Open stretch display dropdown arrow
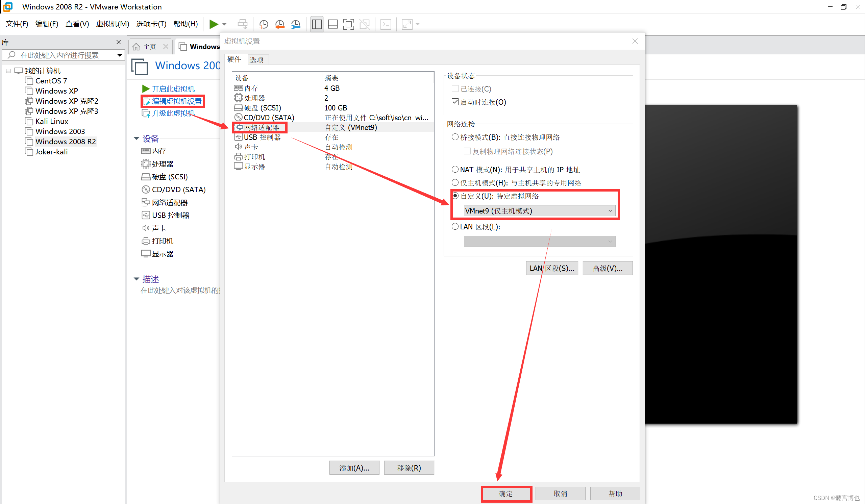The width and height of the screenshot is (865, 504). click(x=418, y=24)
